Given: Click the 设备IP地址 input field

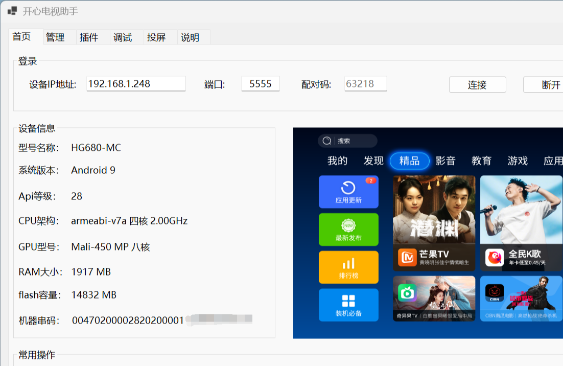Looking at the screenshot, I should tap(136, 84).
